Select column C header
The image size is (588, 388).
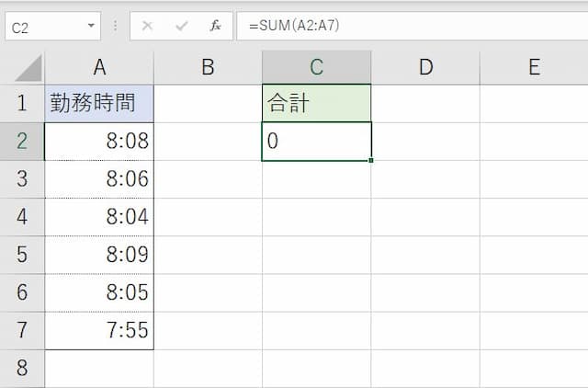tap(316, 67)
